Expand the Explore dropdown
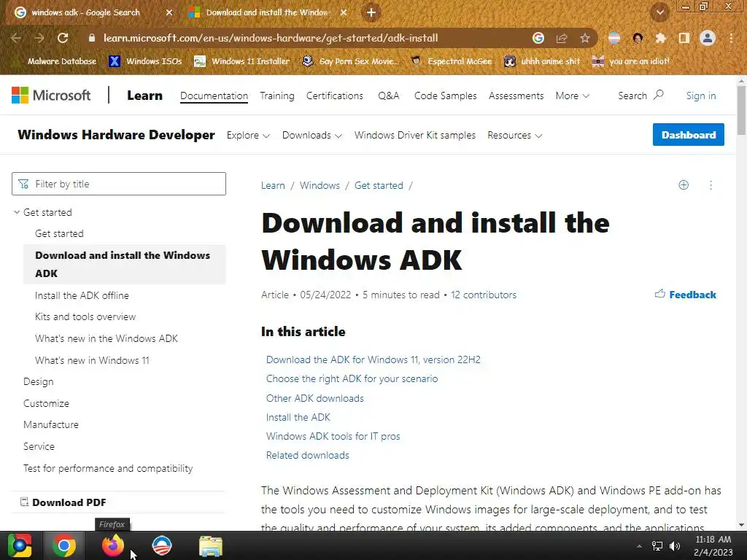747x560 pixels. coord(248,135)
